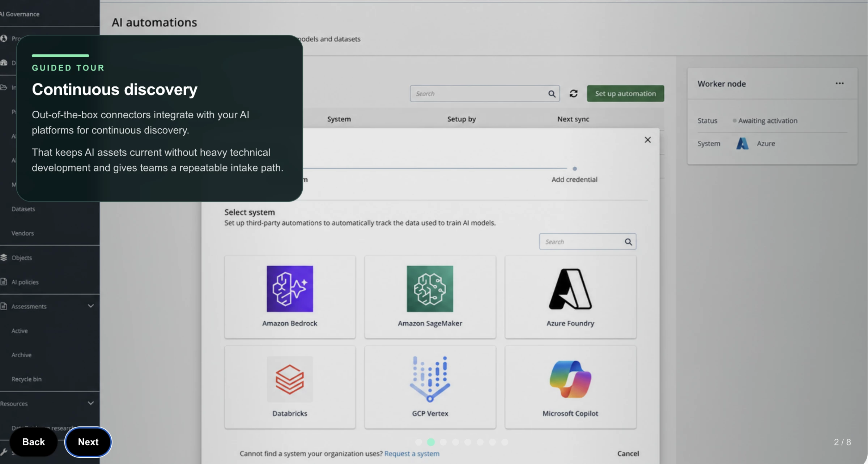Pick the GCP Vertex logo
The width and height of the screenshot is (868, 464).
[x=430, y=379]
